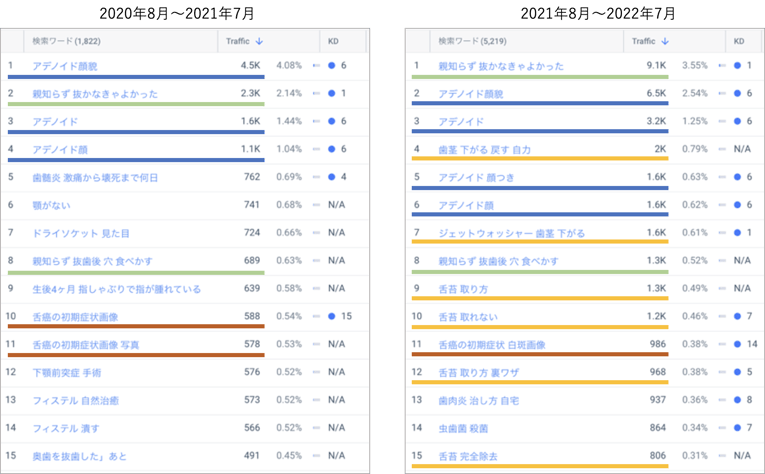This screenshot has height=474, width=765.
Task: Open アデノイド顔 with 0.62% share
Action: point(466,205)
